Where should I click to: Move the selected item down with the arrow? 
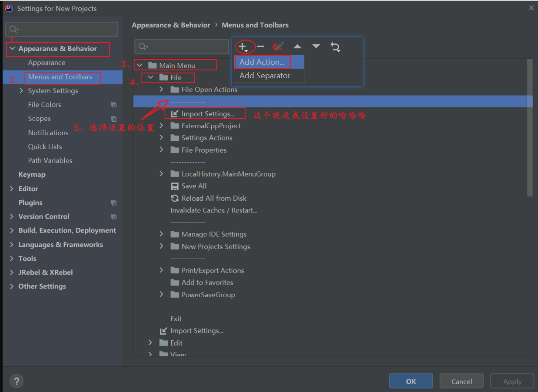pyautogui.click(x=316, y=47)
